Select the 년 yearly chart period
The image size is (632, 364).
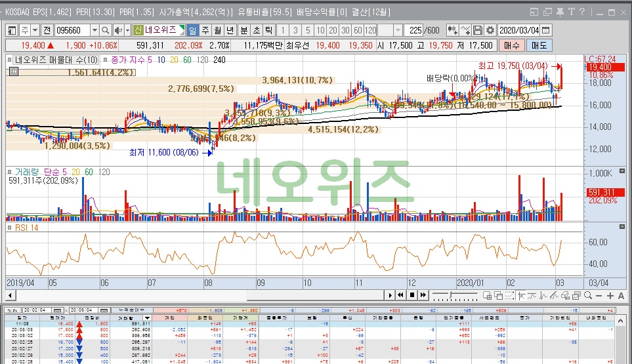(x=230, y=30)
